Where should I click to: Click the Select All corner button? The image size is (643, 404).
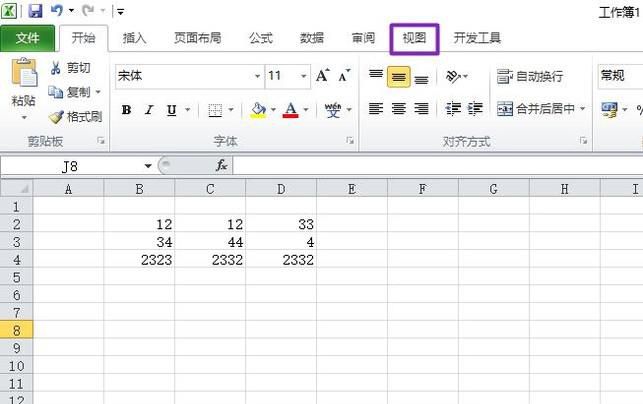(16, 189)
